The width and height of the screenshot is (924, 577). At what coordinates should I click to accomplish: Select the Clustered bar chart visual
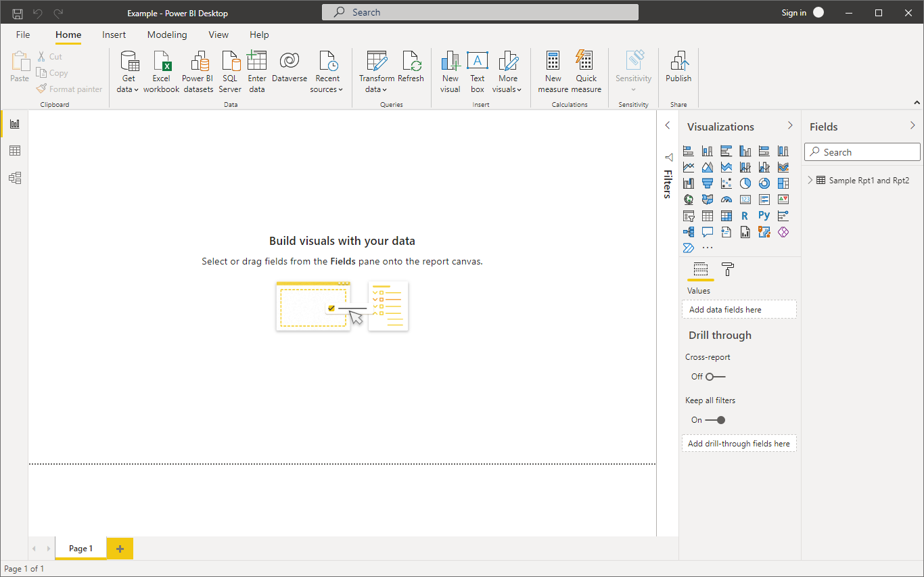pos(726,151)
